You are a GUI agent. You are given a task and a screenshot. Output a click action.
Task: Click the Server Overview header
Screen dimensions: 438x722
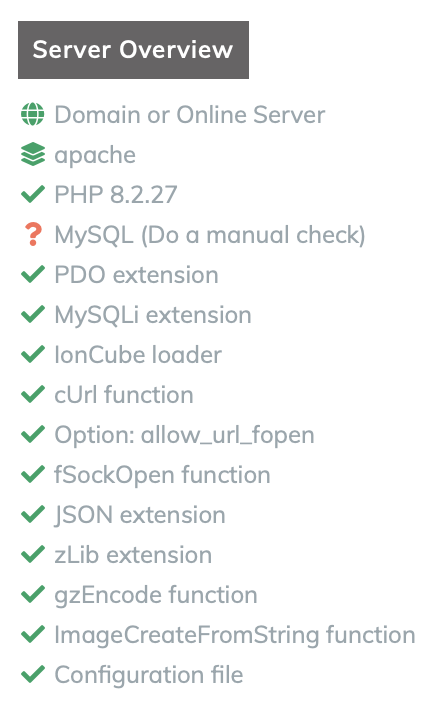click(133, 50)
